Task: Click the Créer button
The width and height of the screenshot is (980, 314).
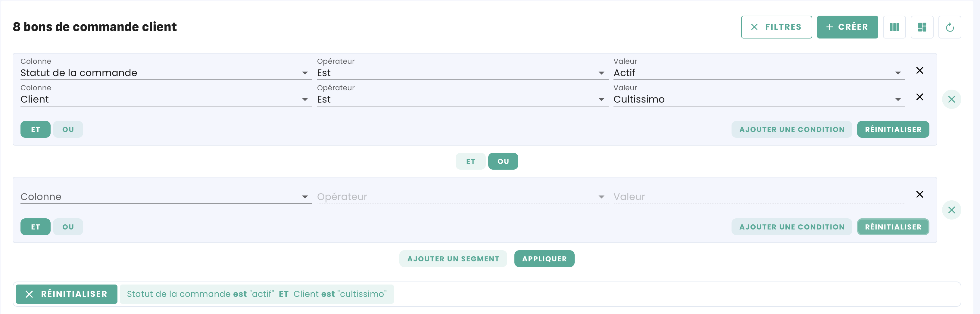Action: (x=847, y=27)
